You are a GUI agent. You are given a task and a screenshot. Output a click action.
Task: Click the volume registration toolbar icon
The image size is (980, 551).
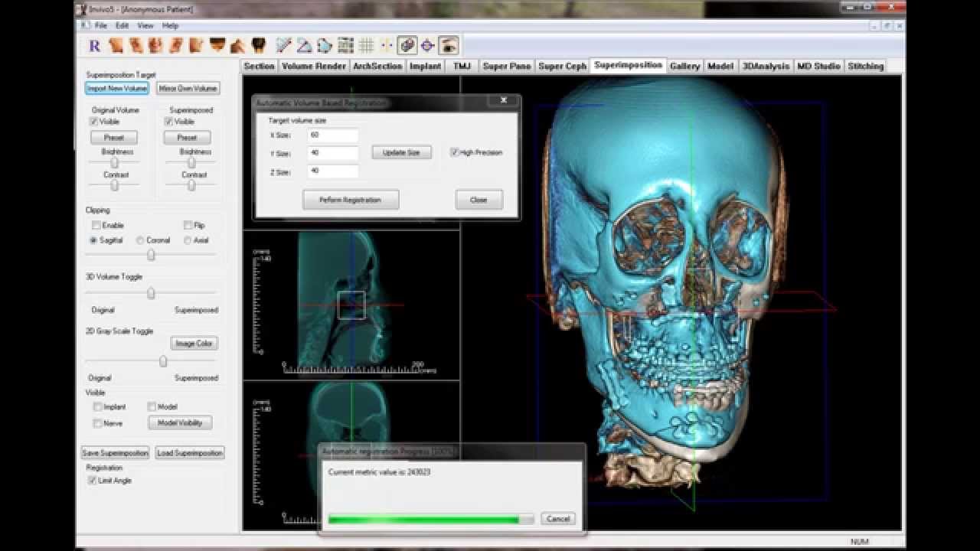pyautogui.click(x=407, y=46)
